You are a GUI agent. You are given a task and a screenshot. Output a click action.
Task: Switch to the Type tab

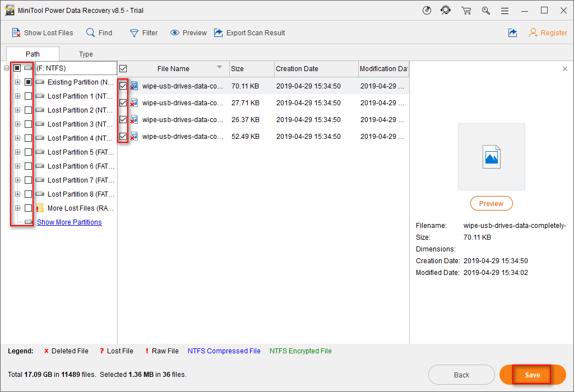86,54
